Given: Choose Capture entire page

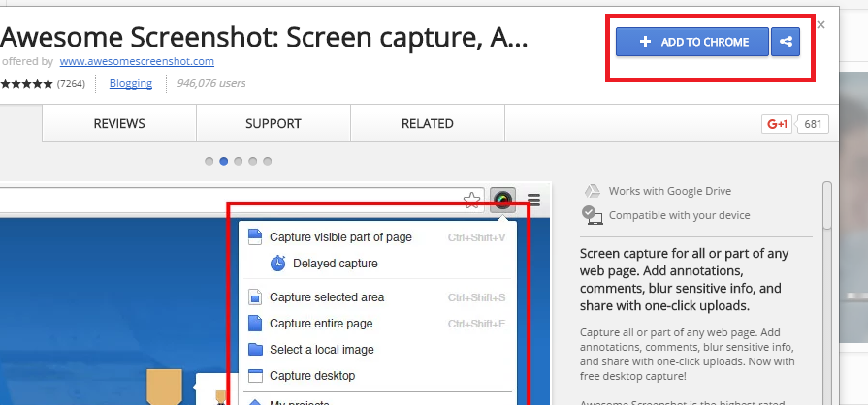Looking at the screenshot, I should [377, 324].
